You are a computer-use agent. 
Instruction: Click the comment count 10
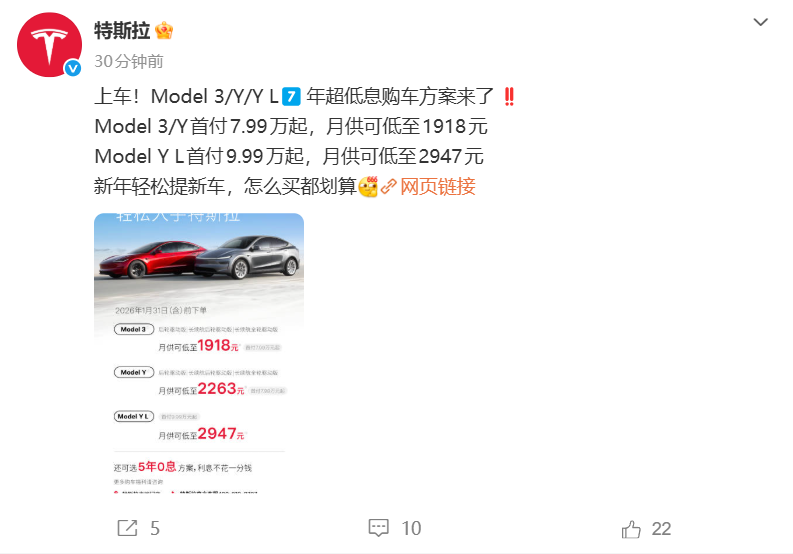pyautogui.click(x=411, y=529)
